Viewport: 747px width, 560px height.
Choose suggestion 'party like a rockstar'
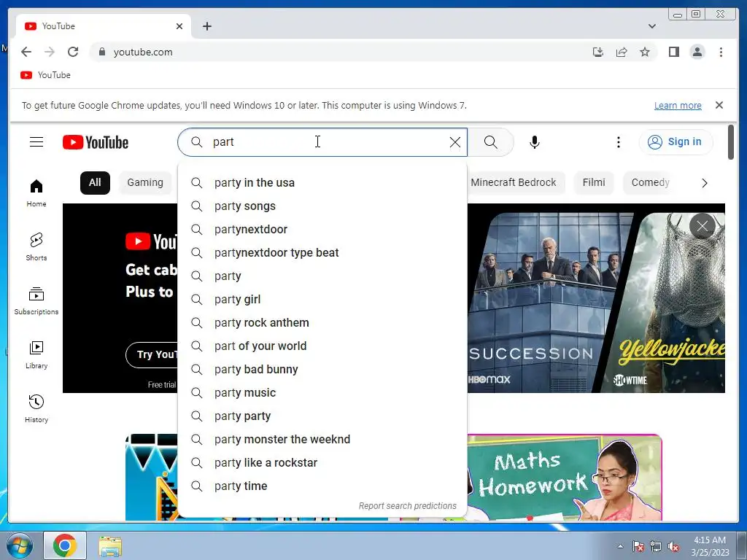(x=322, y=463)
